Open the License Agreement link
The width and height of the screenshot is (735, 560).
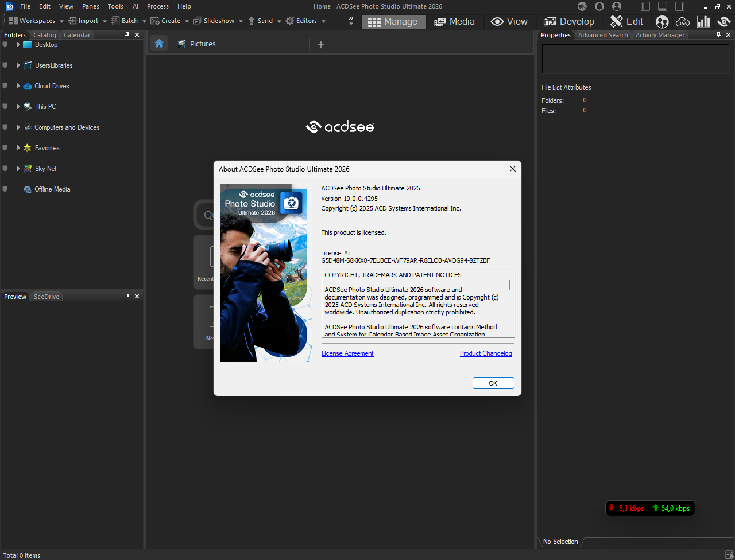tap(347, 353)
